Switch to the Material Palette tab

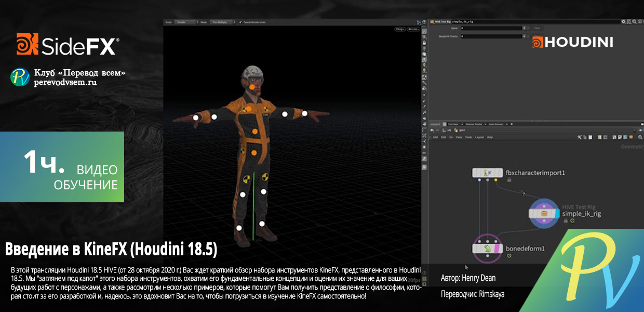[x=474, y=124]
